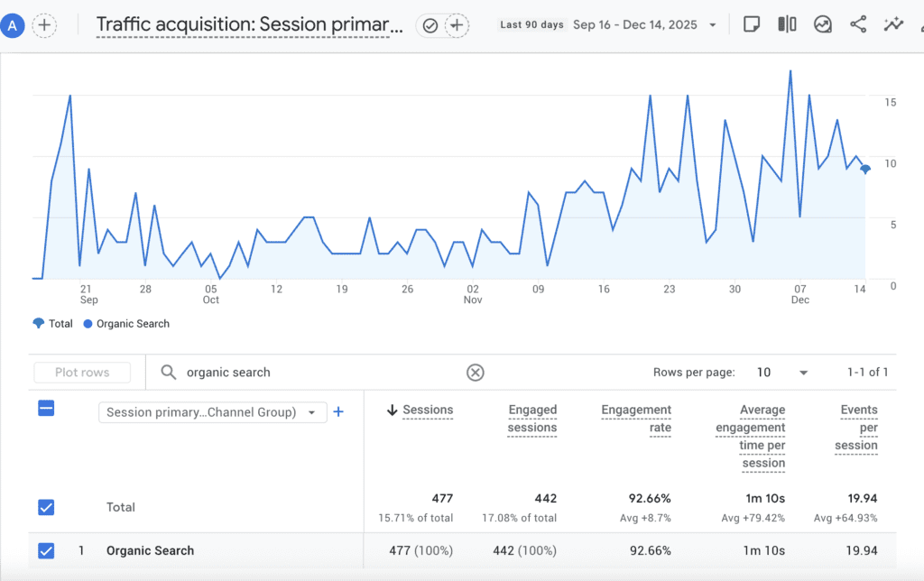Open Session primary Channel Group dropdown
Image resolution: width=924 pixels, height=581 pixels.
[212, 412]
